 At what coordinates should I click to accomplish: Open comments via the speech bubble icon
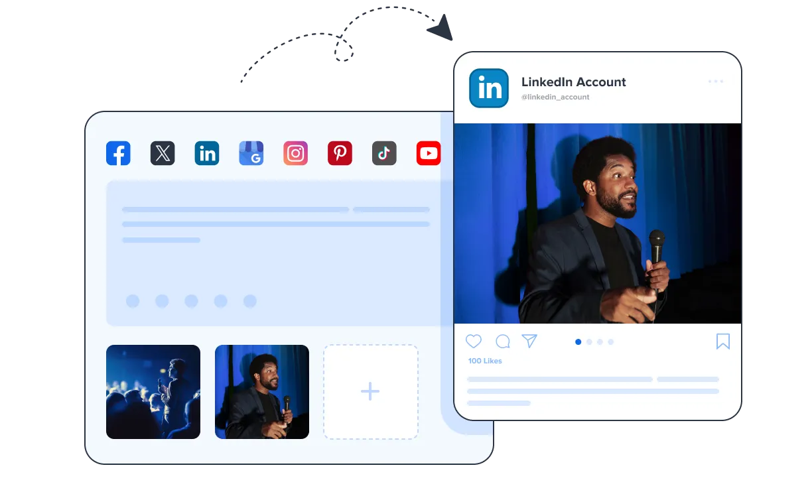503,342
